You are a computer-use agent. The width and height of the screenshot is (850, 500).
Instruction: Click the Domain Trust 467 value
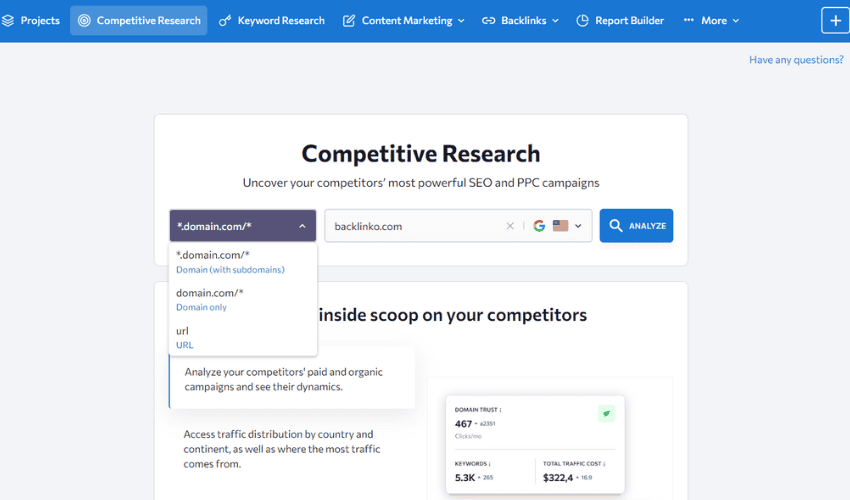[463, 424]
